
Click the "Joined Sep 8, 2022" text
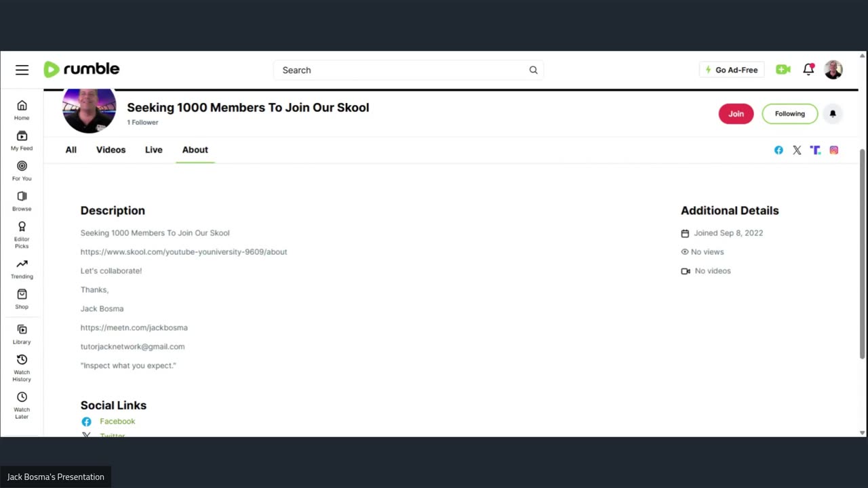point(728,233)
